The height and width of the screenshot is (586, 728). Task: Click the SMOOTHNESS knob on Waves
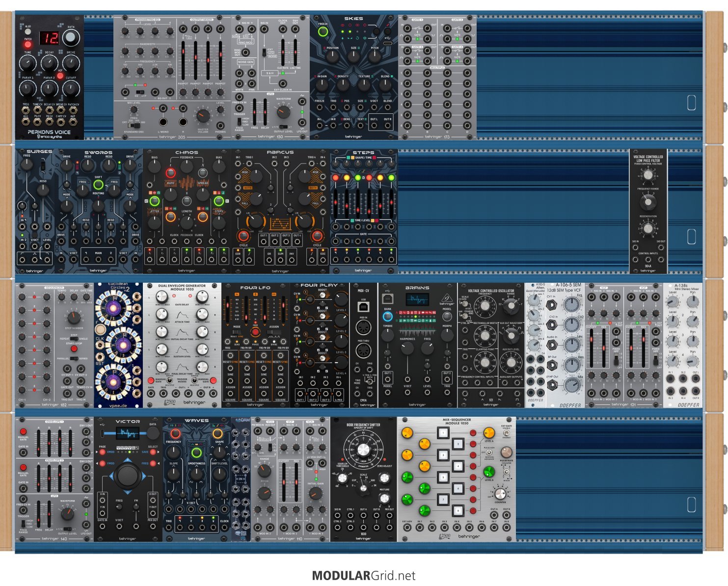pos(196,474)
